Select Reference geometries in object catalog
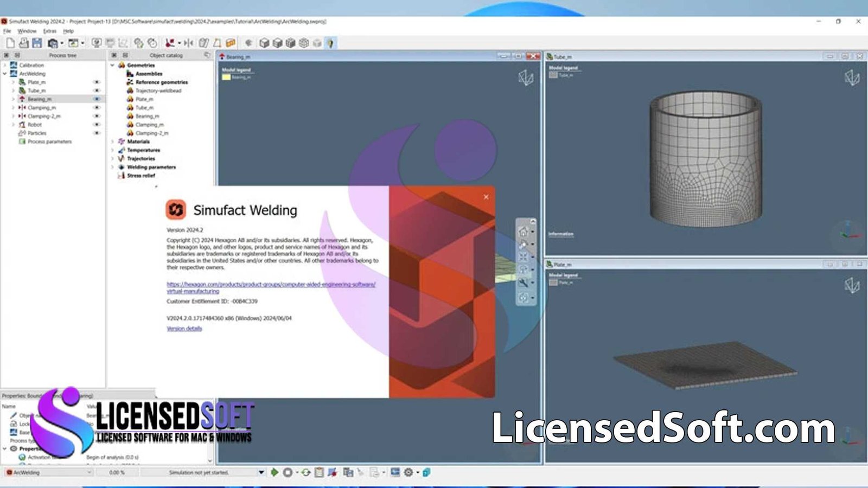 click(x=162, y=82)
